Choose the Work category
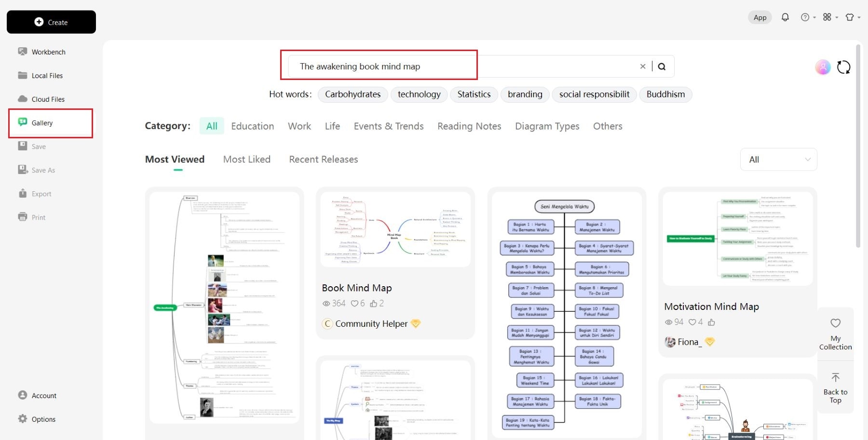868x440 pixels. click(299, 126)
